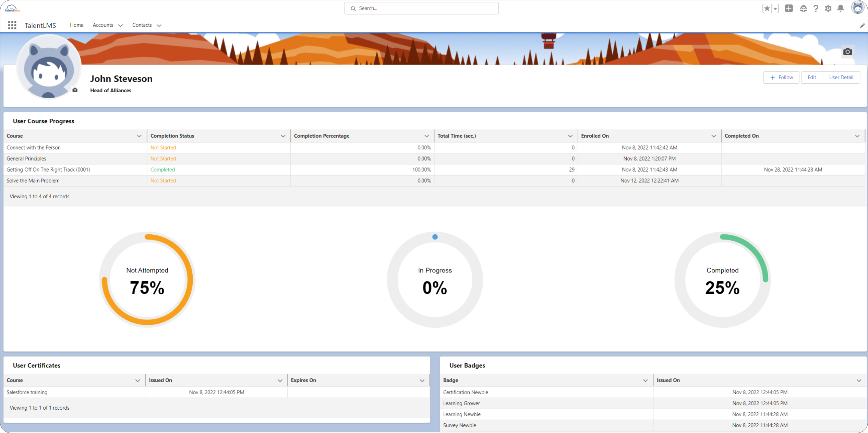Select the User Detail tab button

[x=841, y=78]
